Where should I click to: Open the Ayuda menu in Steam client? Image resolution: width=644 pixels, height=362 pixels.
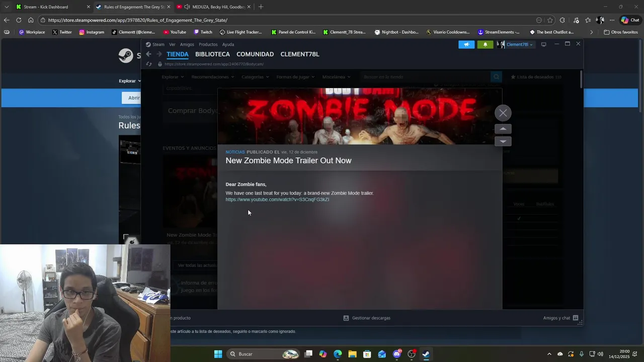pos(228,44)
